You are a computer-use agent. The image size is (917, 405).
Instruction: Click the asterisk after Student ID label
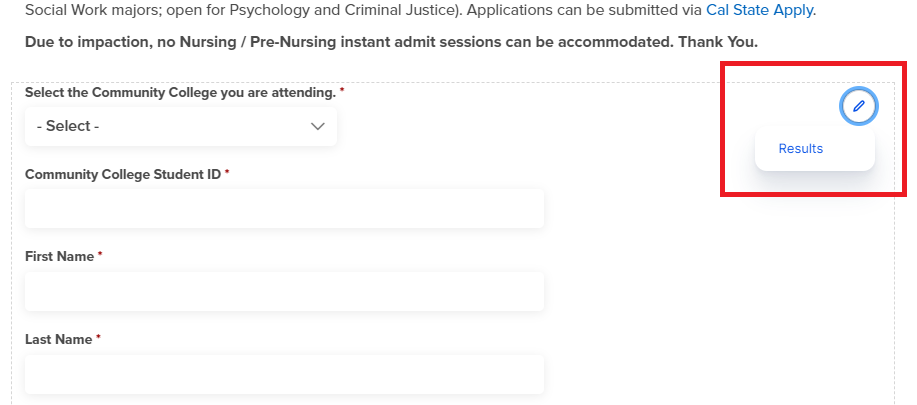click(227, 174)
